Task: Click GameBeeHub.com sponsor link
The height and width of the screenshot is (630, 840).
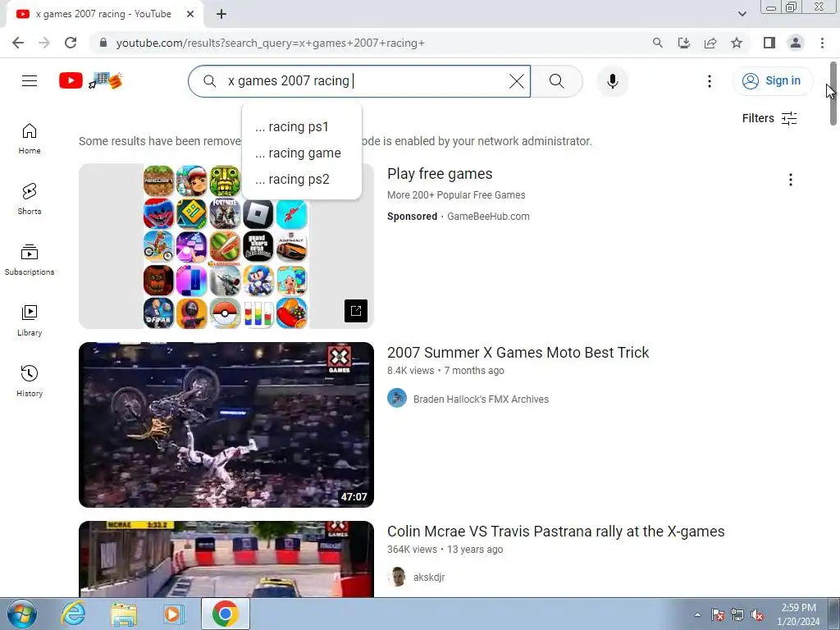Action: pos(488,217)
